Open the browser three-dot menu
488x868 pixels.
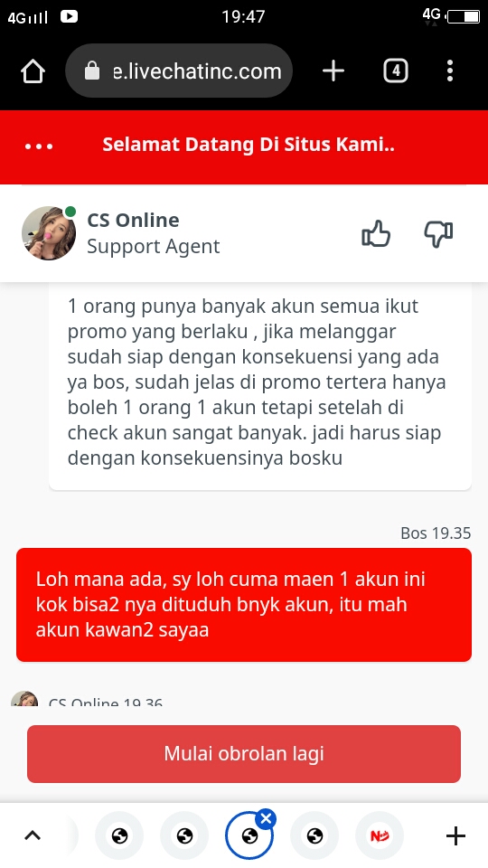pyautogui.click(x=450, y=71)
